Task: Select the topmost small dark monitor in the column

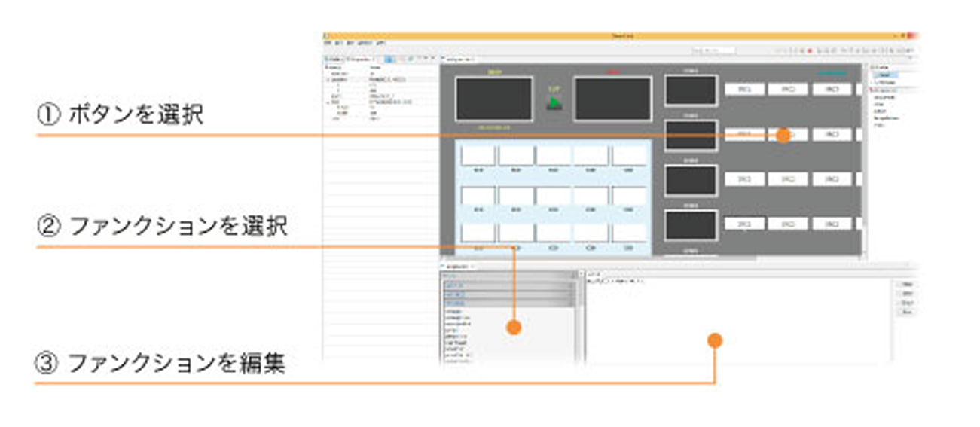Action: point(690,90)
